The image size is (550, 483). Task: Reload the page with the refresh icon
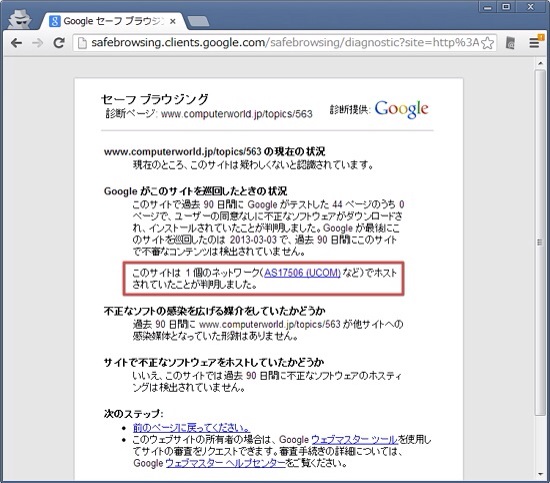[59, 43]
